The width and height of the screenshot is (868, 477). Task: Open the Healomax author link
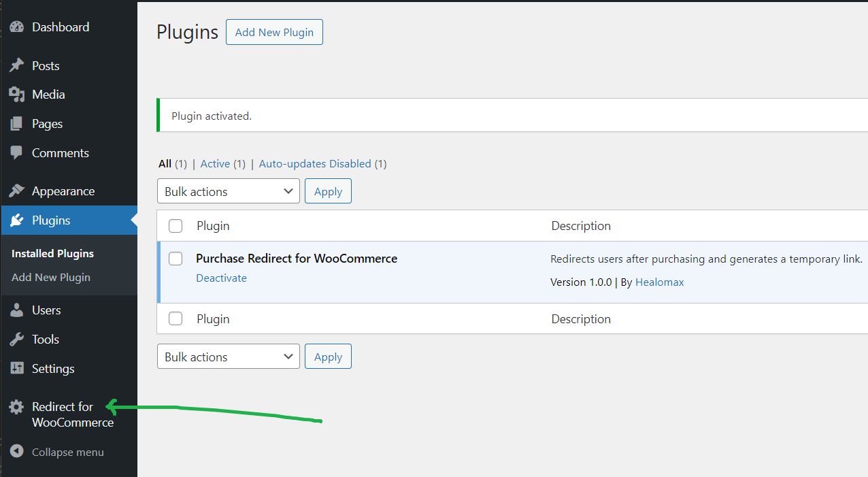point(660,282)
